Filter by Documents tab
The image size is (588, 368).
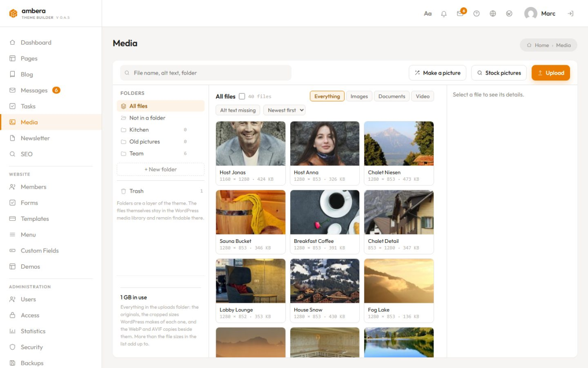[x=392, y=97]
